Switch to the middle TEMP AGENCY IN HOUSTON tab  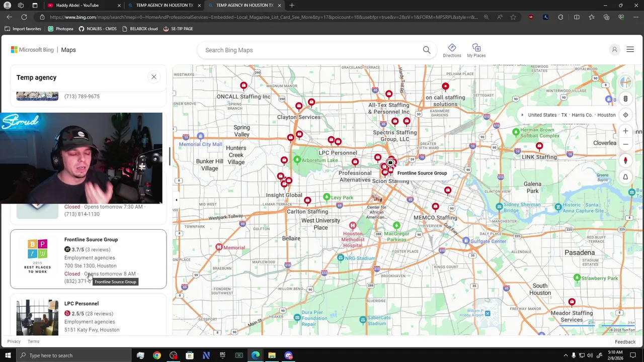(x=164, y=6)
